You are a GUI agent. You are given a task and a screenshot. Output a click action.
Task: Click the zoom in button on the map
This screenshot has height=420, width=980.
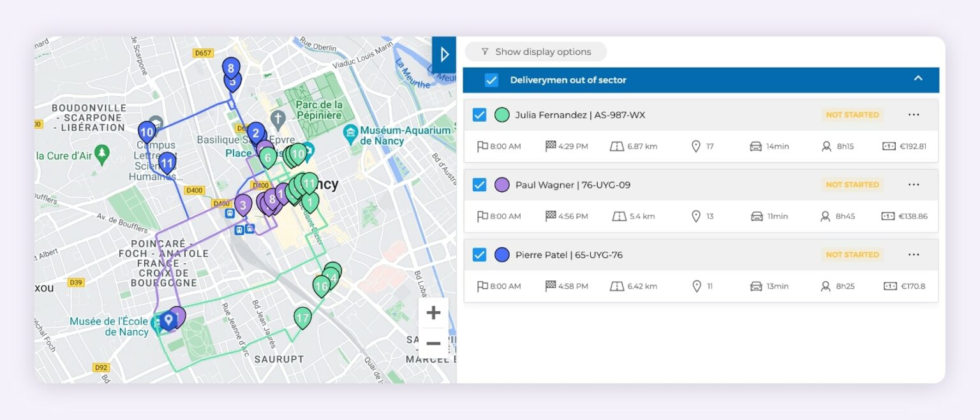click(433, 312)
